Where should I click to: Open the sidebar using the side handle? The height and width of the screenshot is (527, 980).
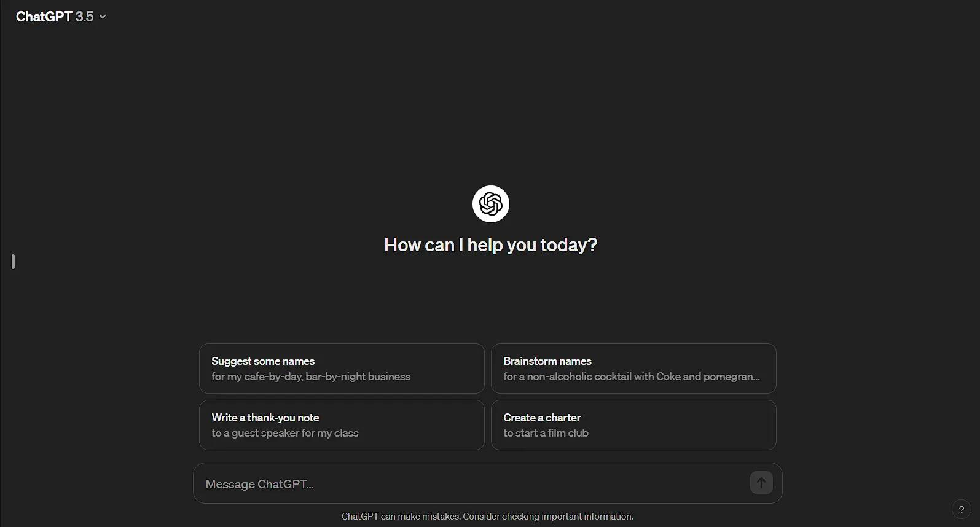point(13,262)
